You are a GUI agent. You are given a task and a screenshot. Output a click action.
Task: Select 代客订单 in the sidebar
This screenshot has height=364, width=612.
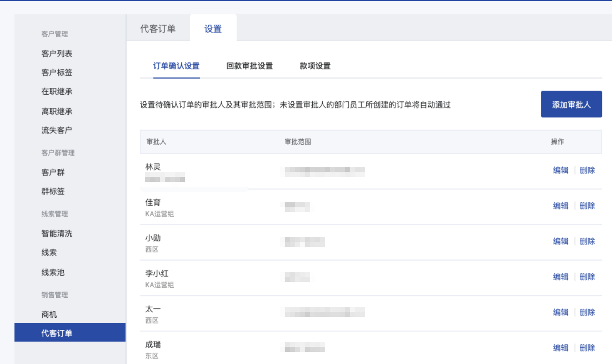(70, 332)
